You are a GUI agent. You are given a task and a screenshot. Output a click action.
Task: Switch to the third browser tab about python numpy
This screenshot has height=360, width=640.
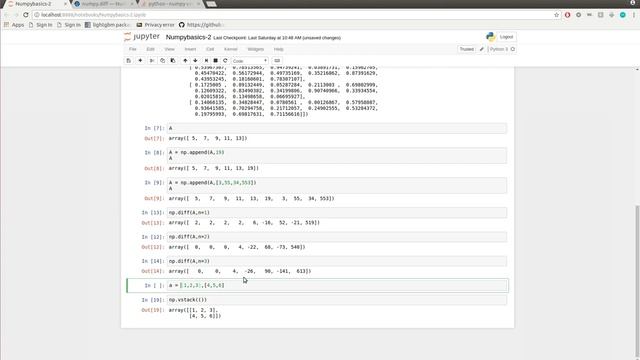(x=169, y=4)
